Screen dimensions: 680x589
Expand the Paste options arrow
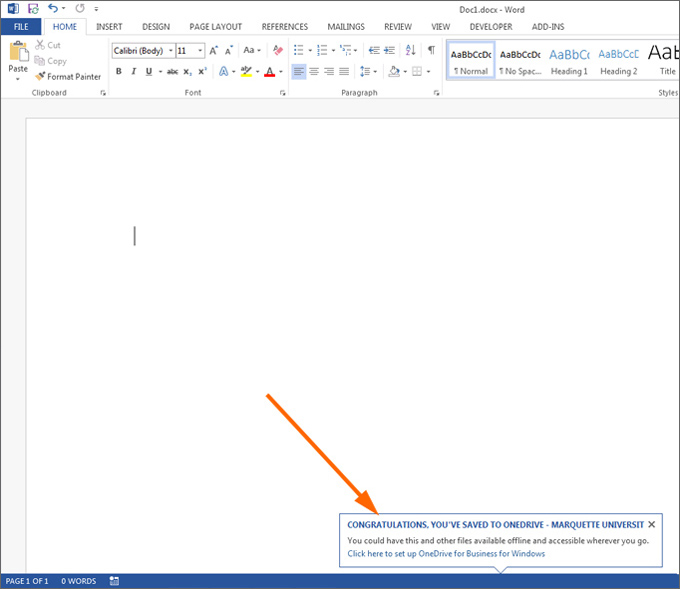click(x=17, y=79)
